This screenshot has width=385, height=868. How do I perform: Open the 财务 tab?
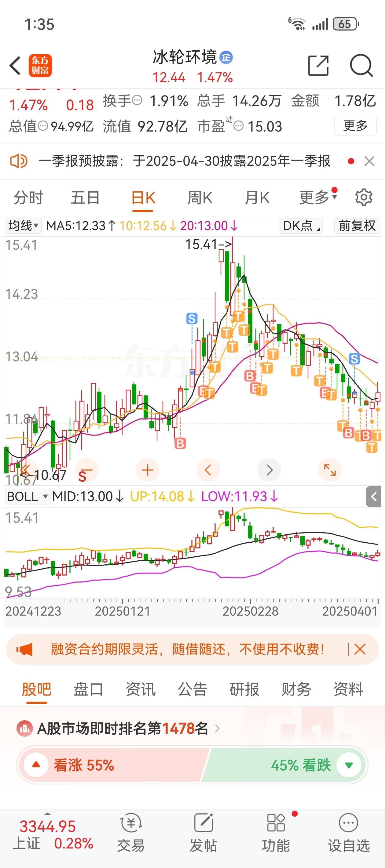(x=296, y=689)
